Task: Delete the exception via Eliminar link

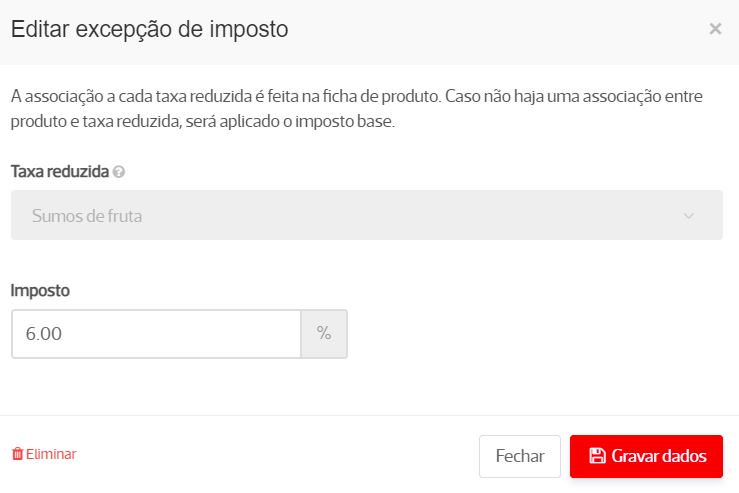Action: pos(50,454)
